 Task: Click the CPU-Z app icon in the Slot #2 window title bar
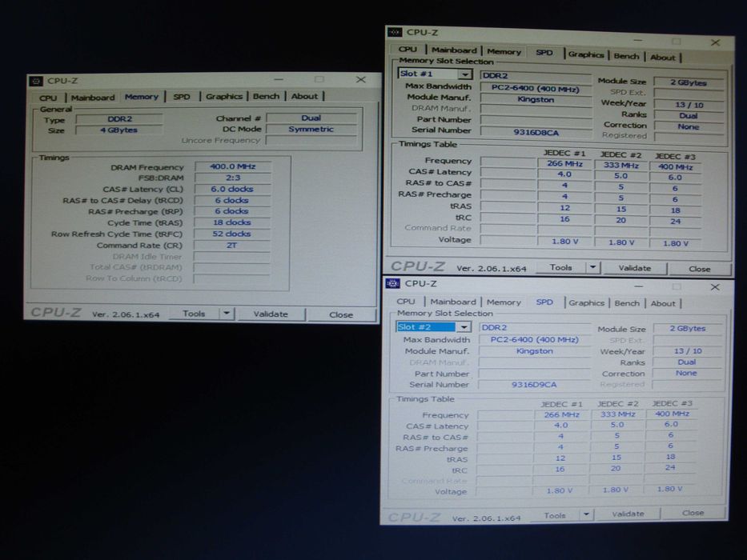click(392, 283)
